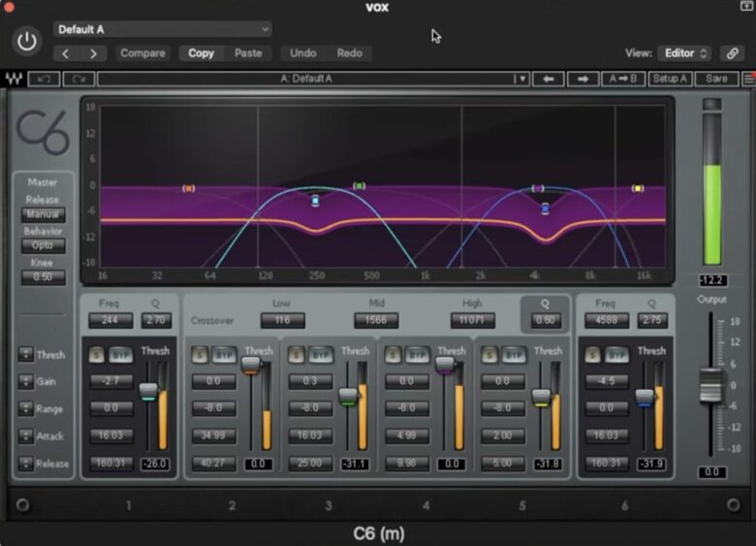The image size is (756, 546).
Task: Solo band 3 with S button
Action: [x=296, y=355]
